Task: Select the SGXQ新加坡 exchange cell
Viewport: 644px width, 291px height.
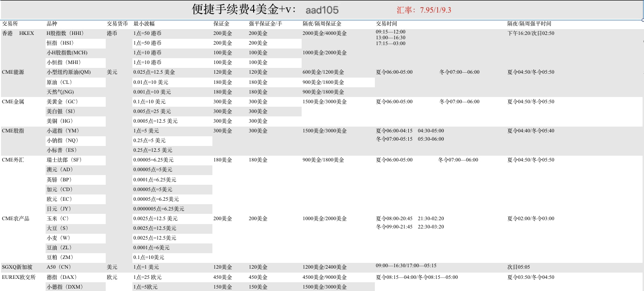Action: (x=17, y=267)
